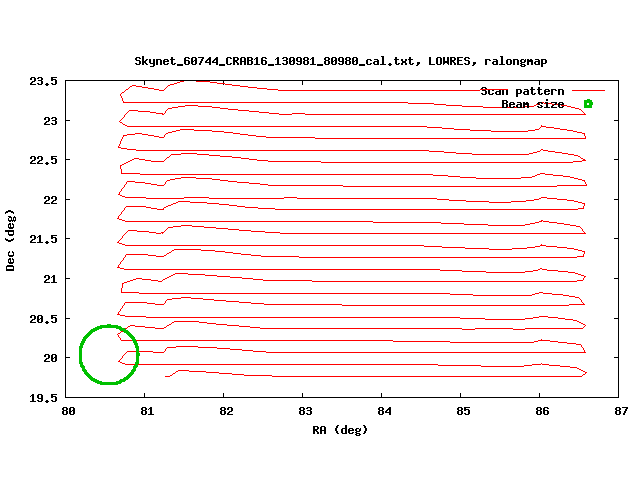Click the y-axis tick label 23
The width and height of the screenshot is (640, 480).
[51, 121]
